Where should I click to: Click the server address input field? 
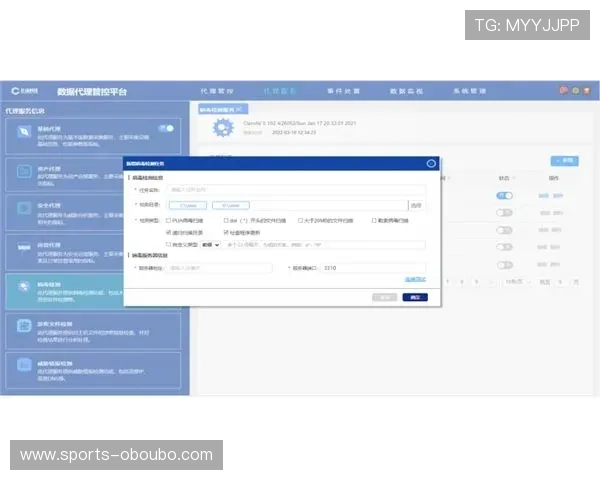click(219, 268)
